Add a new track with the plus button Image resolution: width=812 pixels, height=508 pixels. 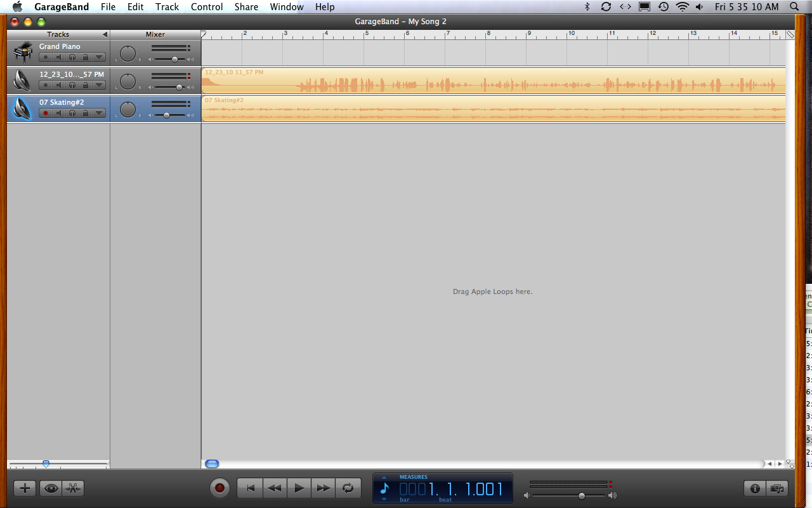click(x=25, y=488)
